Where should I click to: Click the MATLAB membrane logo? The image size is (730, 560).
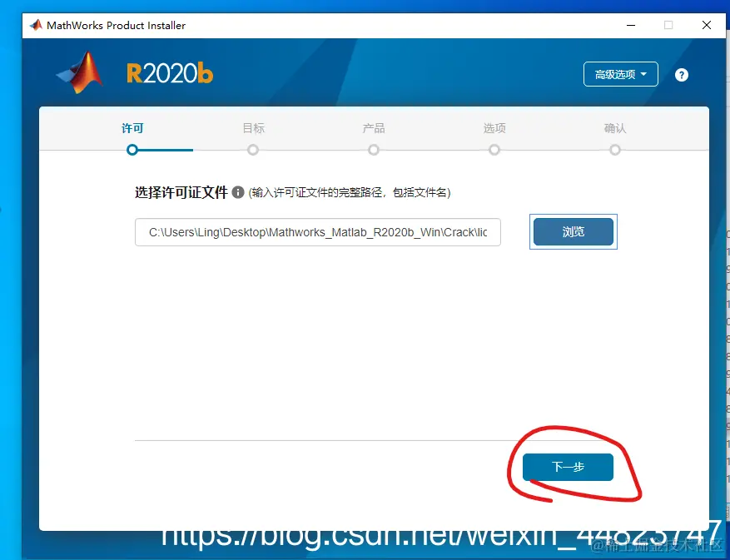point(79,75)
